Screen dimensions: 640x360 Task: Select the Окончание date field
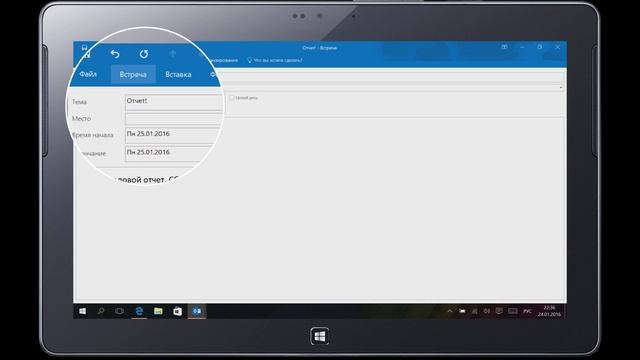[167, 153]
